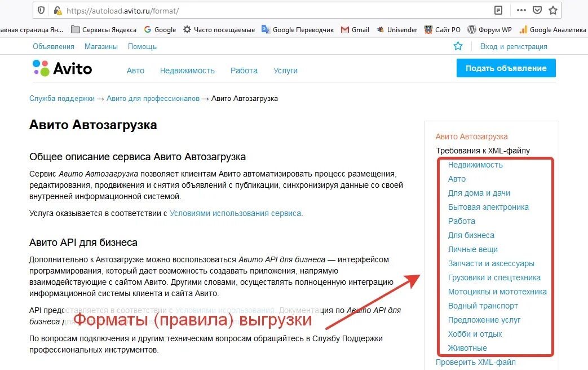Open Мотоциклы и мототехника format link
The height and width of the screenshot is (370, 588).
coord(497,292)
